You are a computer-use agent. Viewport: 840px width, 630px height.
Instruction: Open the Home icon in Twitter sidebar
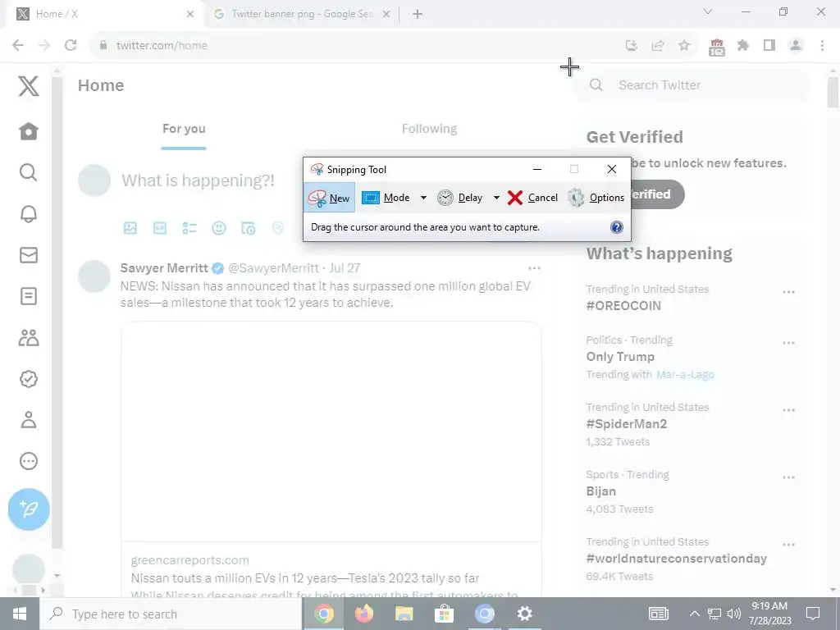click(29, 131)
